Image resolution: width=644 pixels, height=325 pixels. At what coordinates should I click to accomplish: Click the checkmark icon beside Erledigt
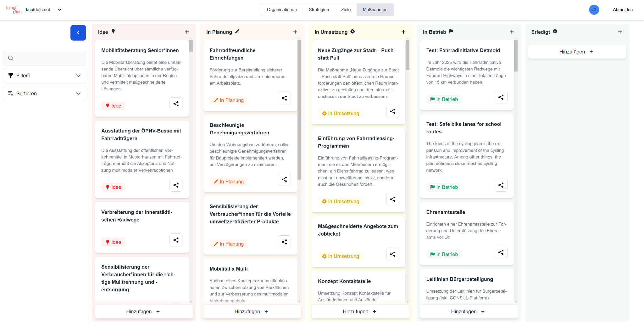pos(554,31)
